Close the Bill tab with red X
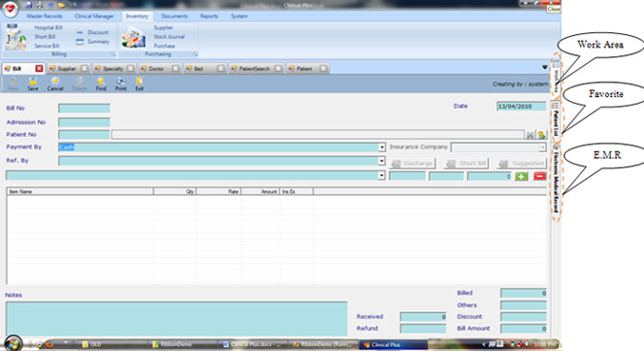The image size is (644, 351). (x=39, y=68)
